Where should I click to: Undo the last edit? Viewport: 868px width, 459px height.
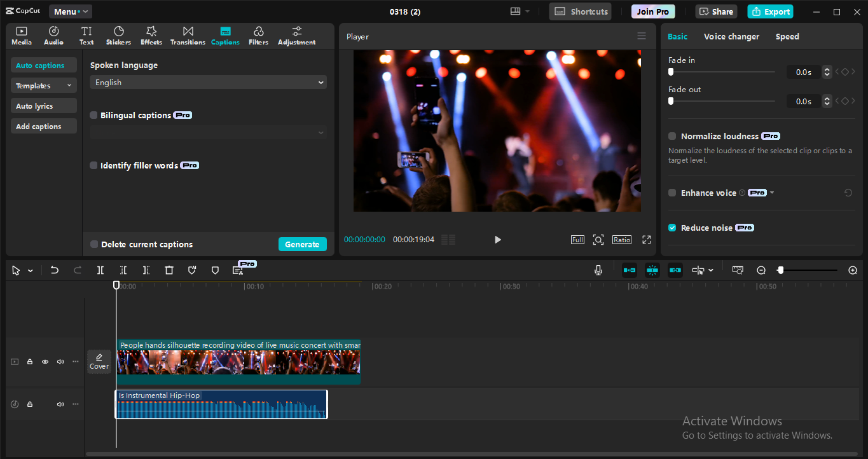[x=54, y=270]
